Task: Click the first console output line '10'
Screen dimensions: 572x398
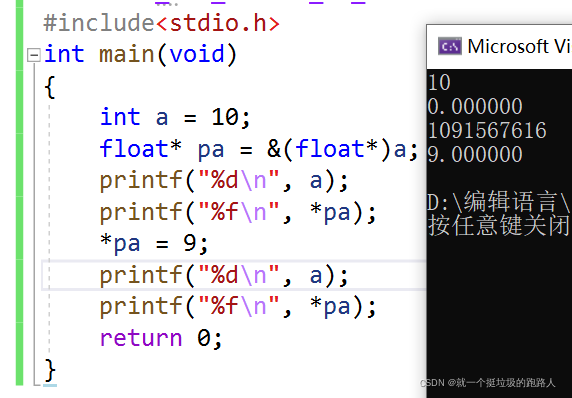Action: click(439, 82)
